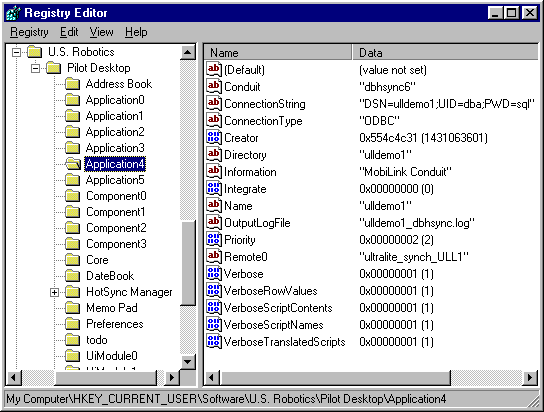Image resolution: width=544 pixels, height=412 pixels.
Task: Click the values pane horizontal scrollbar thumb
Action: (x=335, y=377)
